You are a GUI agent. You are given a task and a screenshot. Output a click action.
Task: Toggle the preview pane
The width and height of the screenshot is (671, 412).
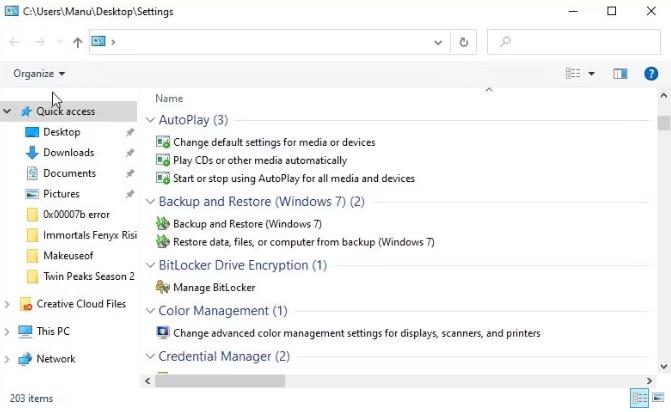click(x=620, y=74)
